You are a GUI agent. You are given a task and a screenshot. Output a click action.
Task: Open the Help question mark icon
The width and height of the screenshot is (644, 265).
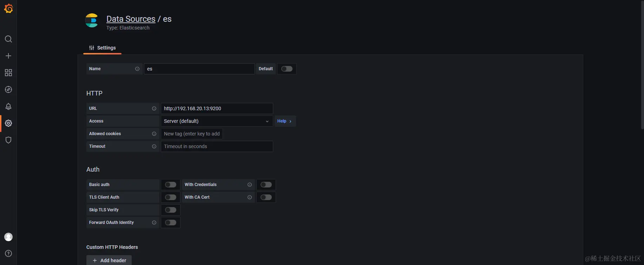point(8,253)
